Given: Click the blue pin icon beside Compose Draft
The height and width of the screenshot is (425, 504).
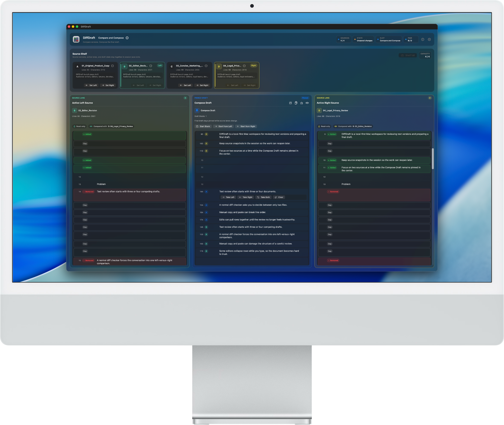Looking at the screenshot, I should 197,111.
